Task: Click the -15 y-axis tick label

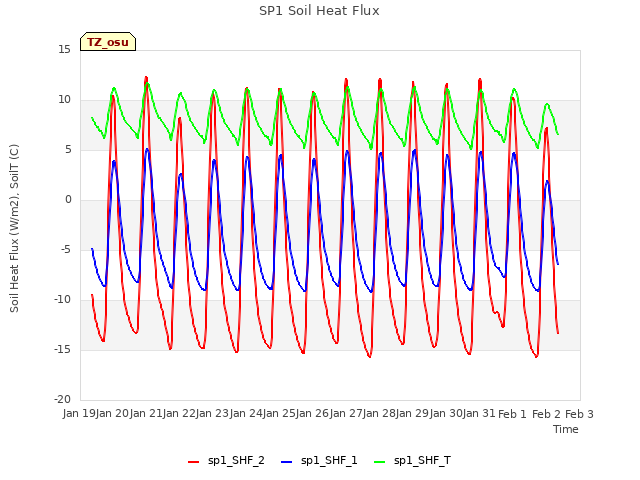Action: [x=63, y=350]
